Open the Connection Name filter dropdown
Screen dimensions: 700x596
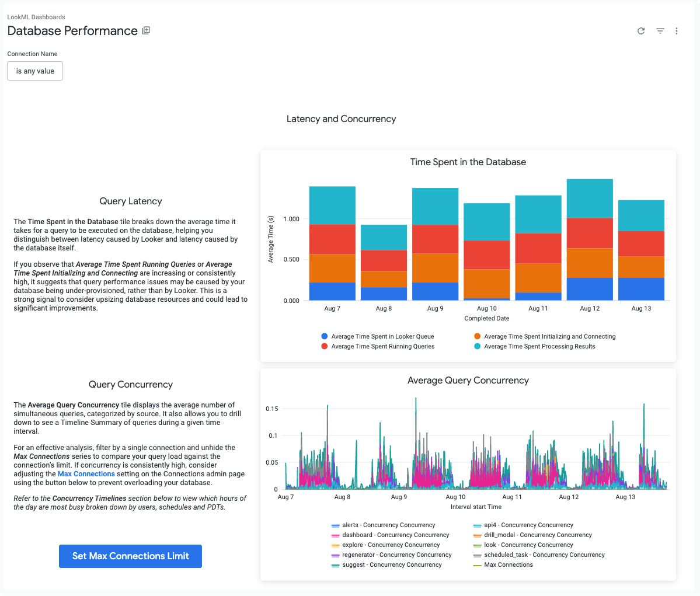(35, 71)
